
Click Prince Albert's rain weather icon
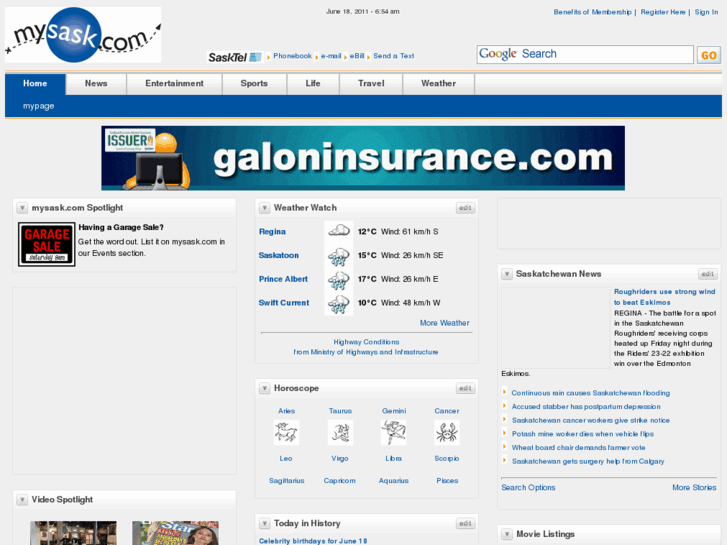(x=339, y=279)
